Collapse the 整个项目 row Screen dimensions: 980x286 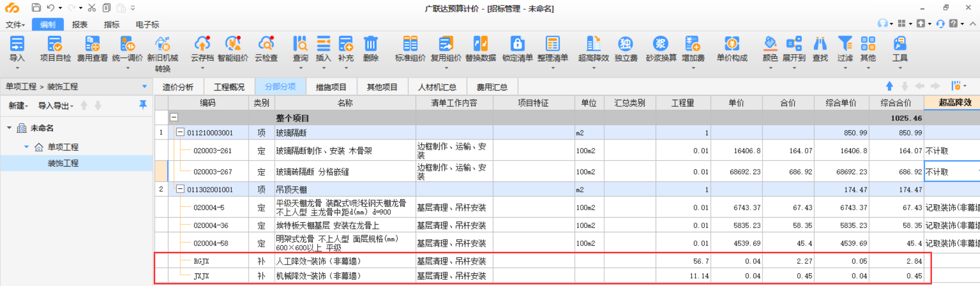174,117
